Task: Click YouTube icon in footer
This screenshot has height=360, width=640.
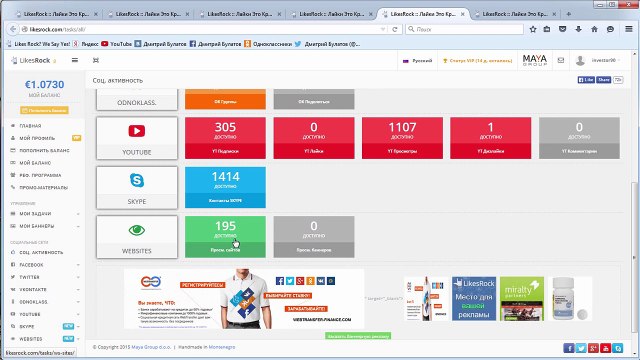Action: [x=605, y=348]
